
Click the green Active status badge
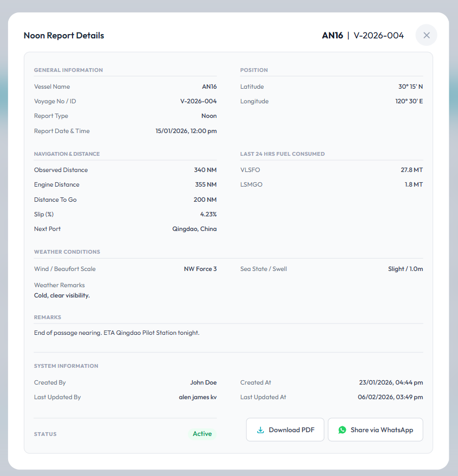coord(202,434)
